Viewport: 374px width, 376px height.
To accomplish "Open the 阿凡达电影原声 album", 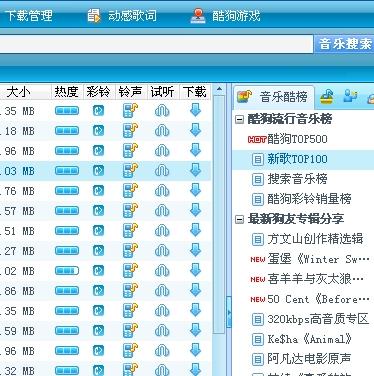I will tap(302, 359).
